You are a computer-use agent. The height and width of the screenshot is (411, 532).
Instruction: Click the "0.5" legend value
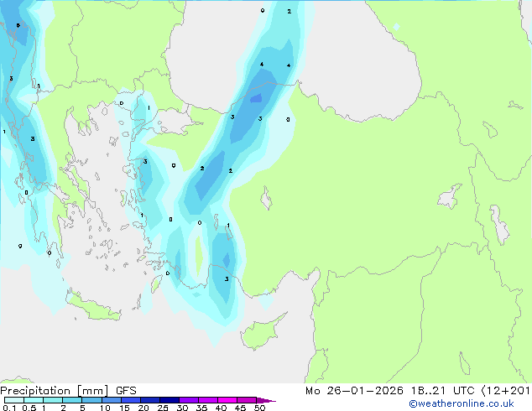pyautogui.click(x=29, y=408)
